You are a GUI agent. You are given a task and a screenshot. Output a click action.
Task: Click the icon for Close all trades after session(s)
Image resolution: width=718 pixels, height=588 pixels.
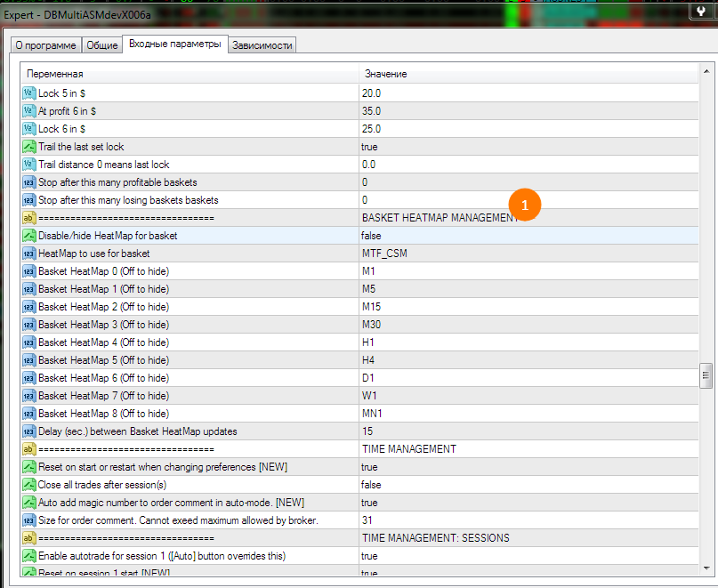point(28,485)
